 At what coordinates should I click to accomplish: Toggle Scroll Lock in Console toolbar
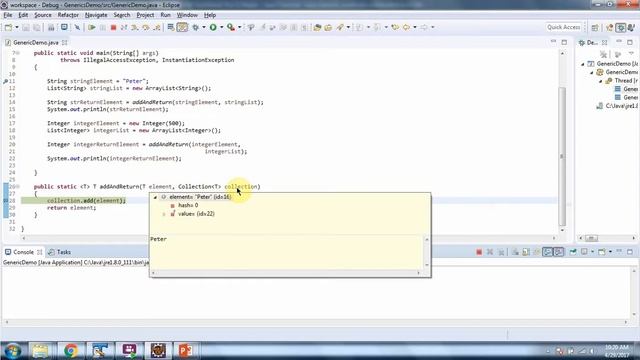(526, 252)
